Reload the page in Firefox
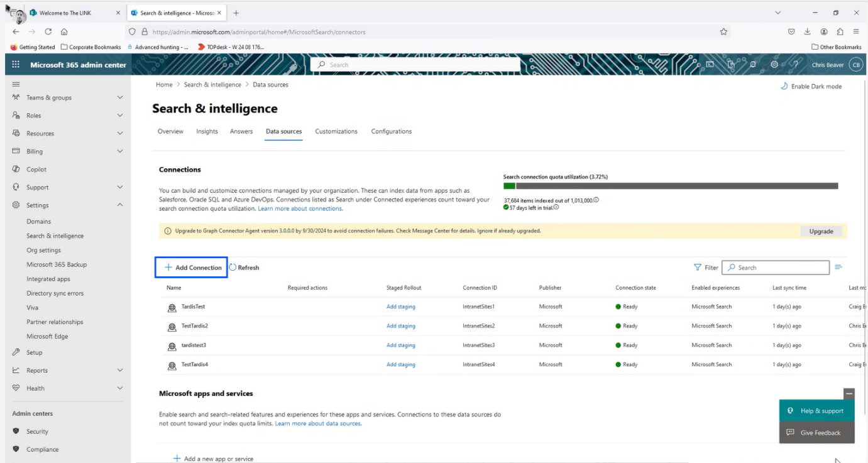 [48, 31]
